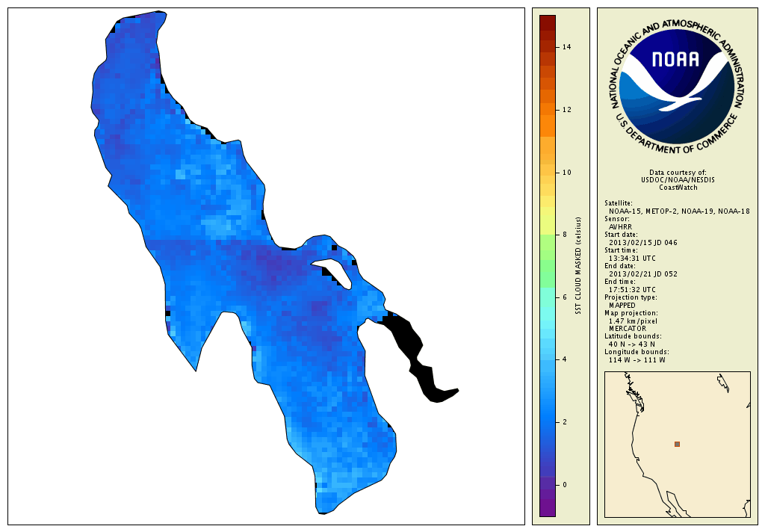
Task: Click the 'Longitude bounds:' label
Action: pyautogui.click(x=637, y=352)
